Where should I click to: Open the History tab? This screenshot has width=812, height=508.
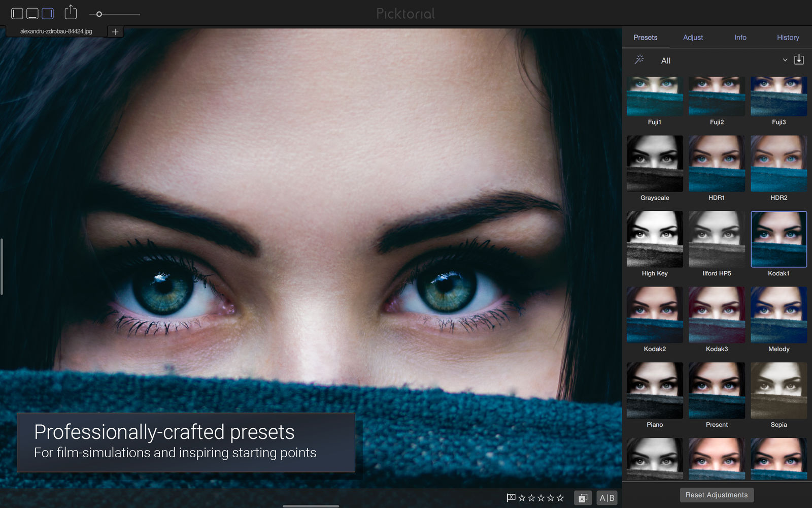(x=788, y=38)
